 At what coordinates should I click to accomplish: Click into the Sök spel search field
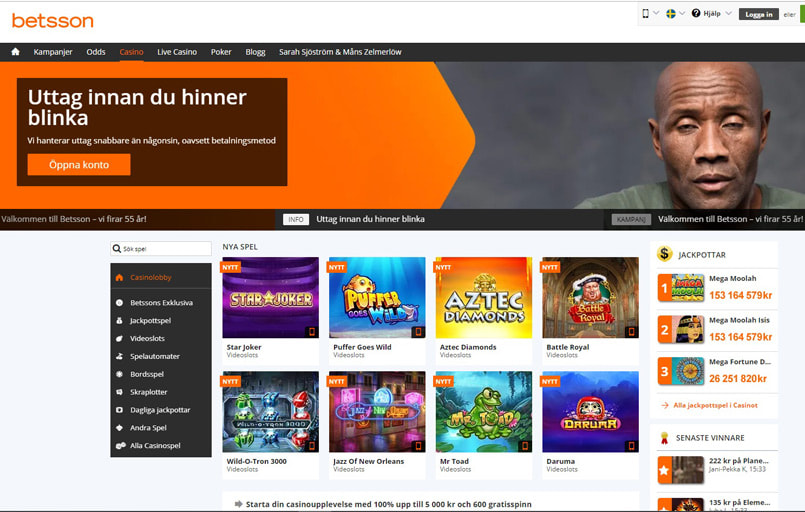[x=163, y=248]
